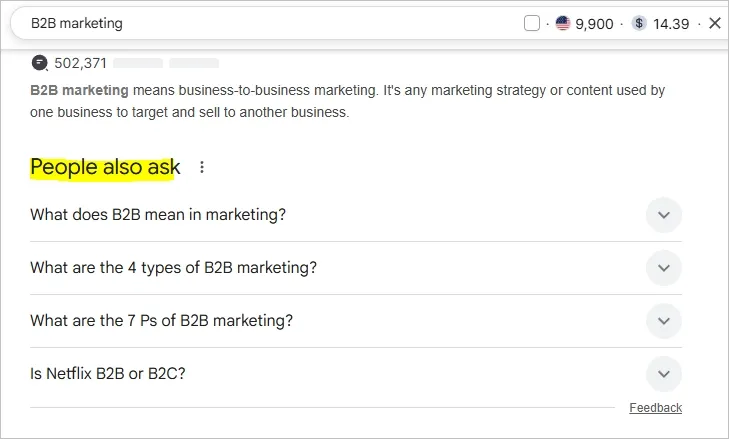Expand the "7 Ps of B2B marketing" chevron
This screenshot has width=729, height=439.
click(664, 321)
